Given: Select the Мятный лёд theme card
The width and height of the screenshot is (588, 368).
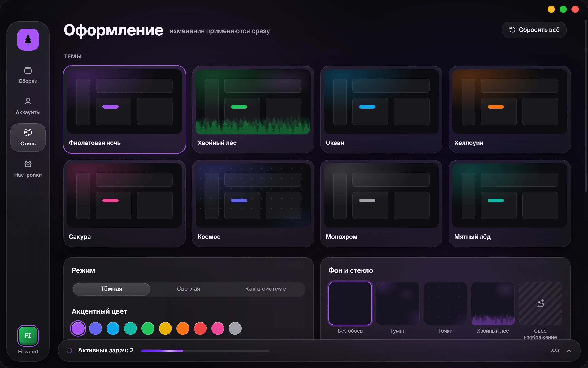Looking at the screenshot, I should point(509,203).
